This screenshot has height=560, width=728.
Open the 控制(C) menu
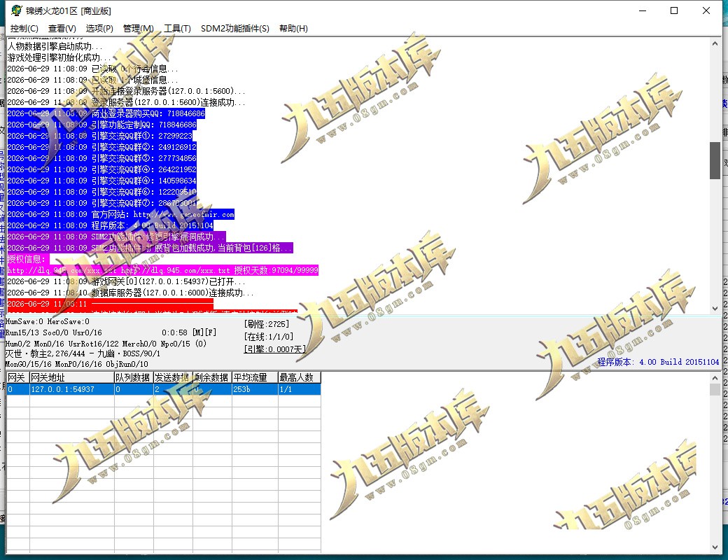(24, 28)
